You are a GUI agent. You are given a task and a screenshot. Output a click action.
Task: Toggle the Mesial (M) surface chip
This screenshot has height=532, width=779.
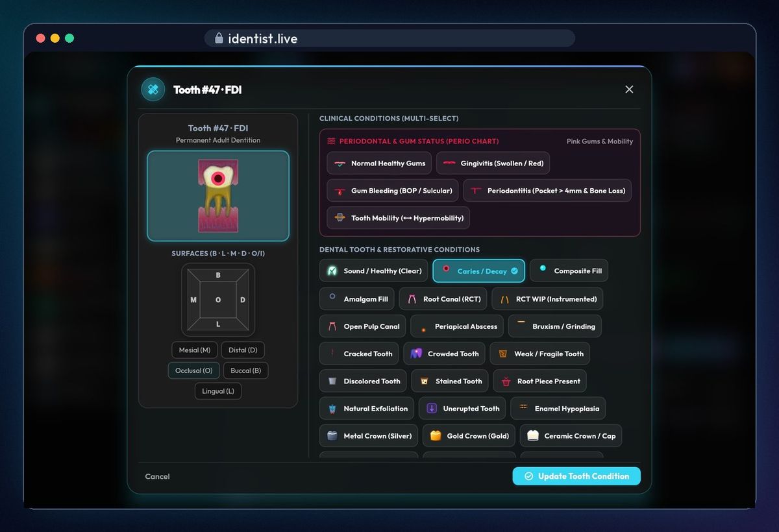[195, 350]
